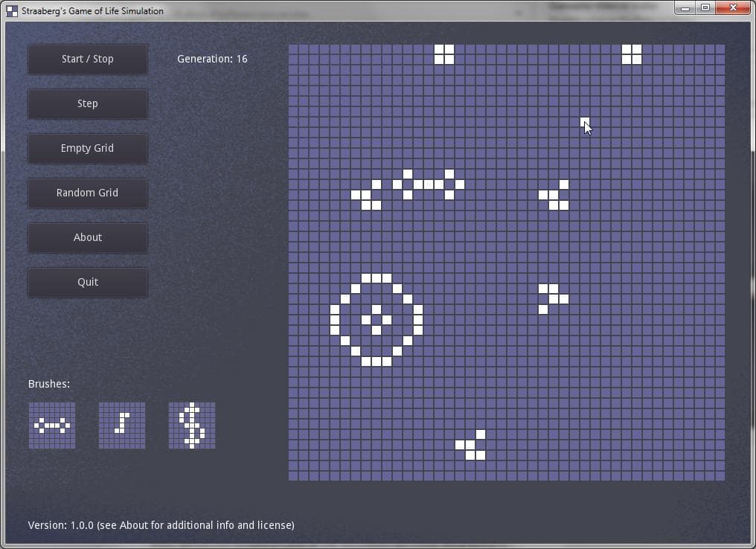756x549 pixels.
Task: Generate a Random Grid
Action: tap(88, 193)
